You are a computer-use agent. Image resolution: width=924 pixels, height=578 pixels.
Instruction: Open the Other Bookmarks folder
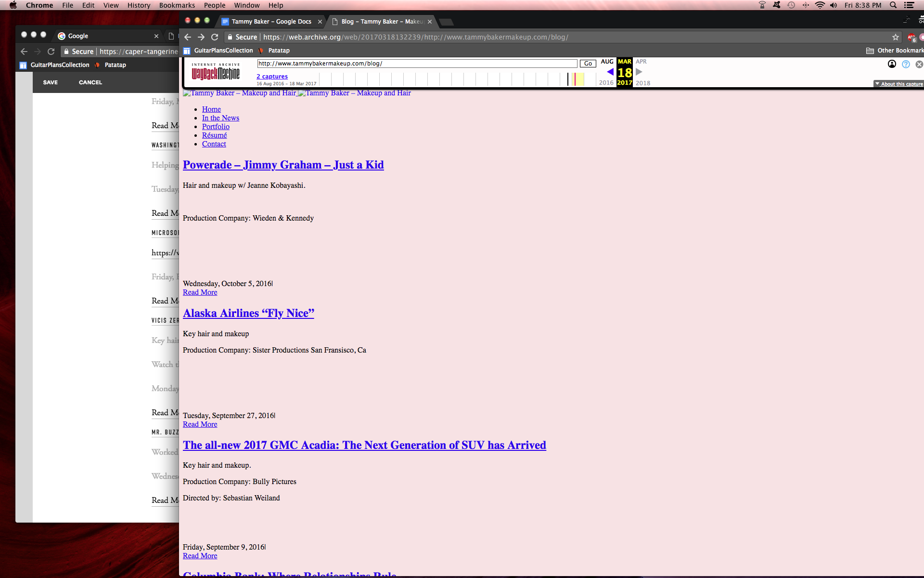(x=894, y=51)
